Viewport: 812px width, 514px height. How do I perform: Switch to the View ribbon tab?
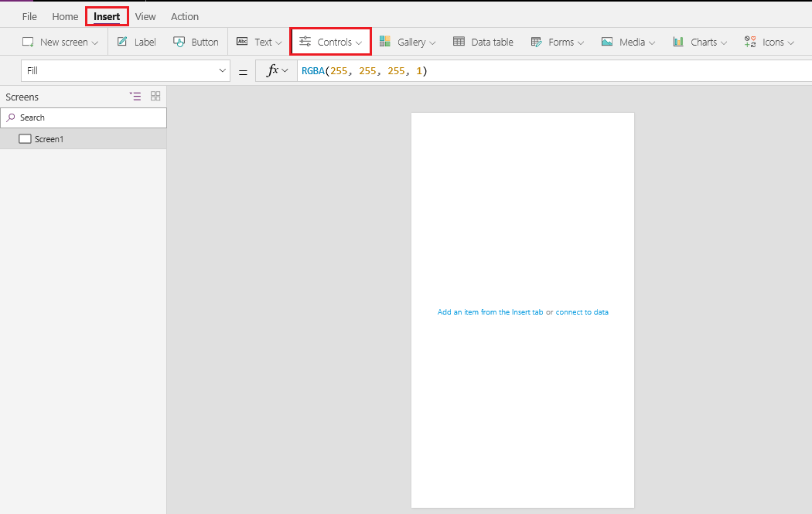click(145, 15)
